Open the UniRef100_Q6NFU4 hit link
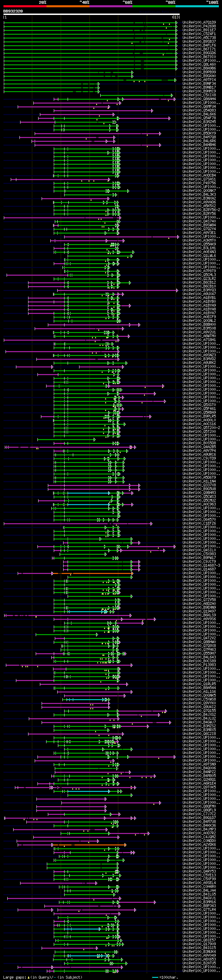The image size is (222, 980). pyautogui.click(x=199, y=106)
